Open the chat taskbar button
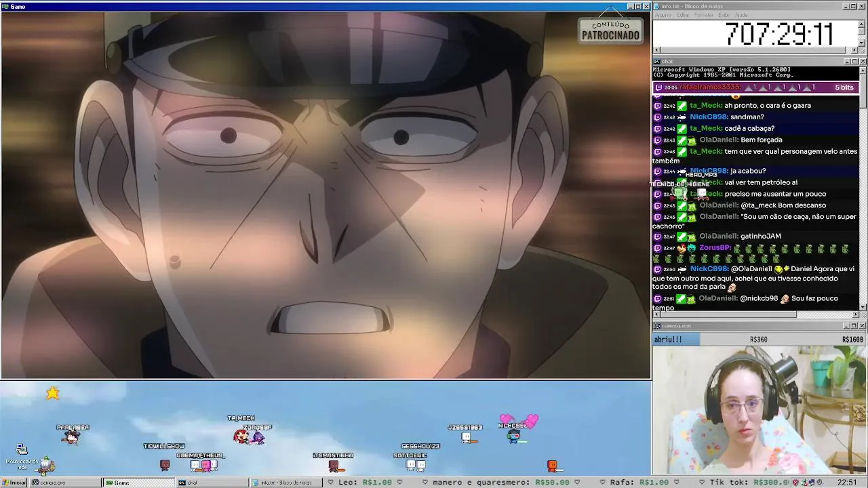The image size is (868, 488). pyautogui.click(x=212, y=483)
